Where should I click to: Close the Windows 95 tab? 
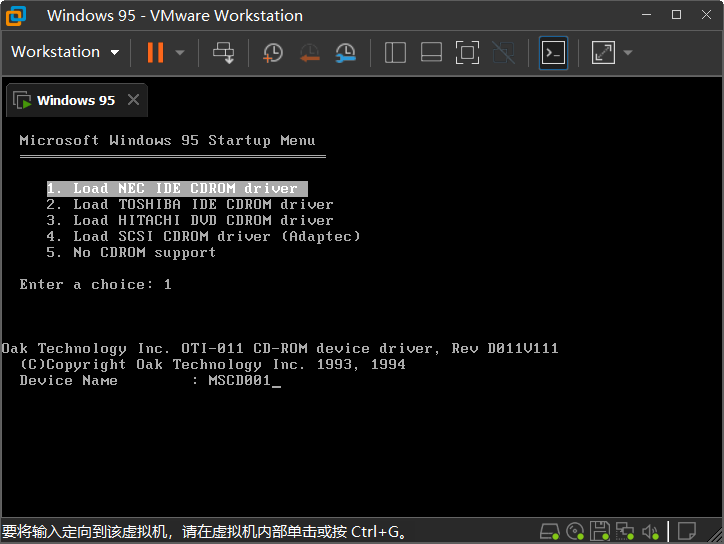coord(133,100)
